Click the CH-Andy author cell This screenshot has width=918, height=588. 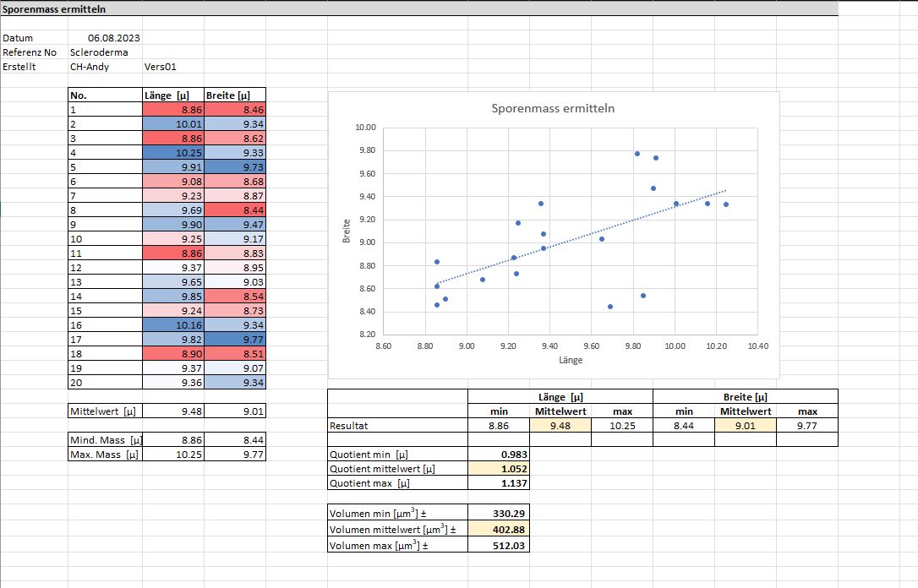[90, 67]
